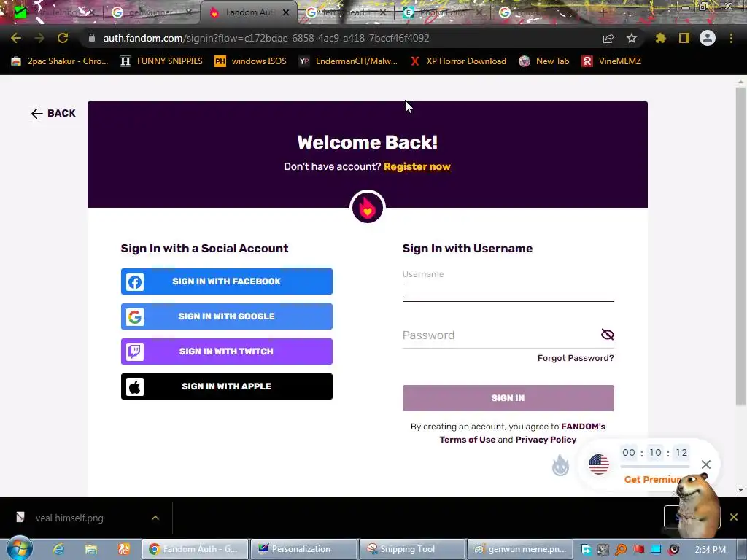Viewport: 747px width, 560px height.
Task: Click the magnifier icon in system tray
Action: pos(621,550)
